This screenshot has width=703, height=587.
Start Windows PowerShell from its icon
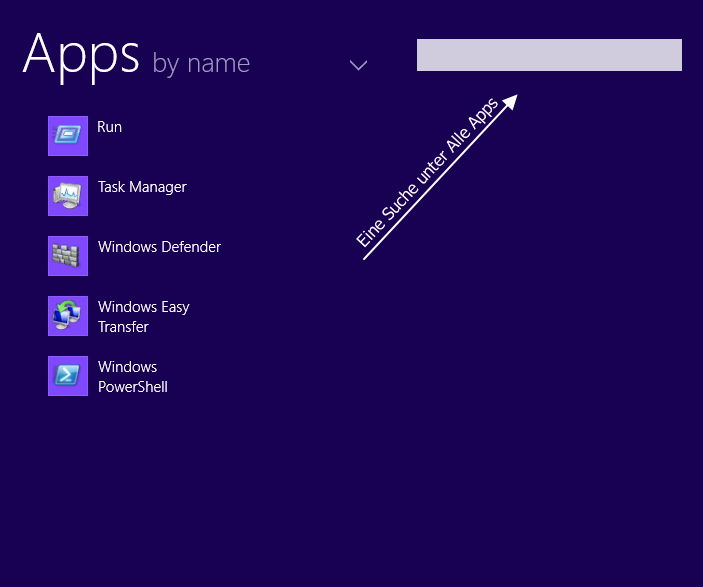point(68,376)
